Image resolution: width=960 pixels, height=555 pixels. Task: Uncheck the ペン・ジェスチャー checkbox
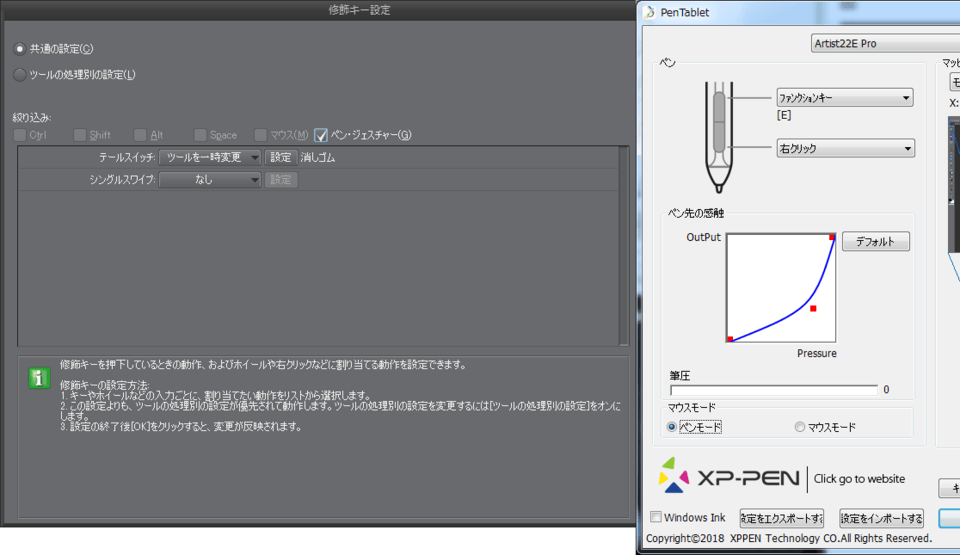tap(321, 135)
